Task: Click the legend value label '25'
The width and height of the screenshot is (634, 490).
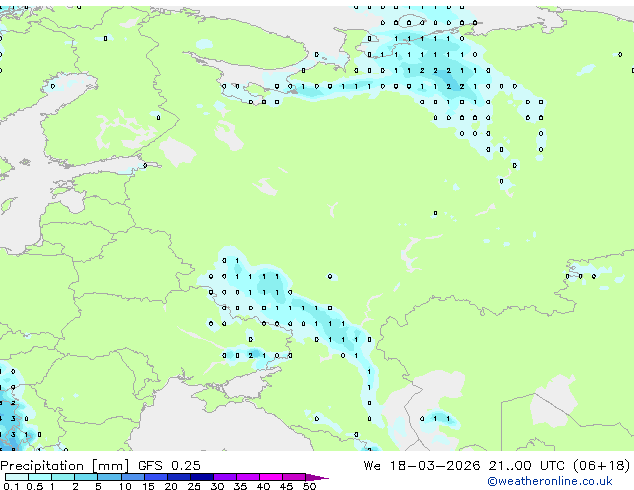Action: tap(194, 486)
